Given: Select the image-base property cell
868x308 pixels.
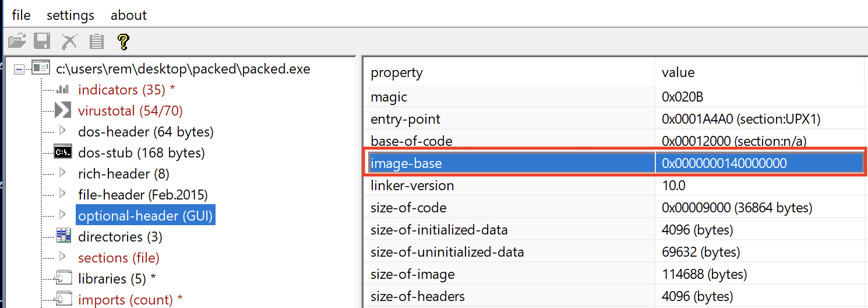Looking at the screenshot, I should click(510, 163).
